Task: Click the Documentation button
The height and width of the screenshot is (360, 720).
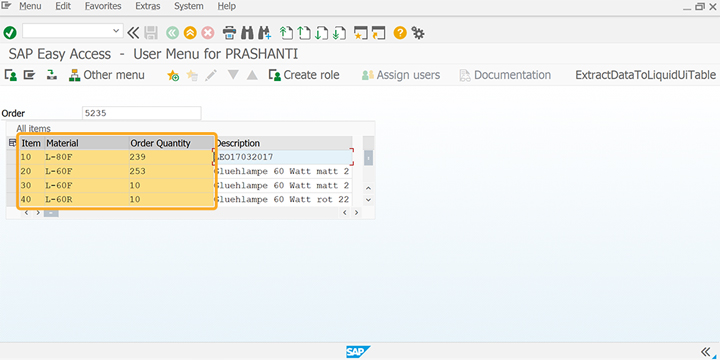Action: [x=505, y=75]
